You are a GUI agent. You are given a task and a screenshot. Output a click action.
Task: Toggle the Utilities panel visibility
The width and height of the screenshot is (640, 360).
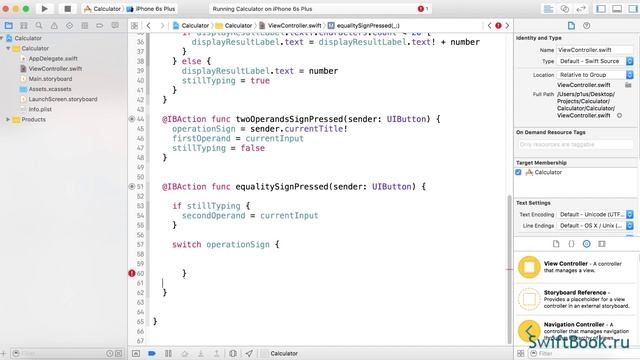pyautogui.click(x=633, y=9)
